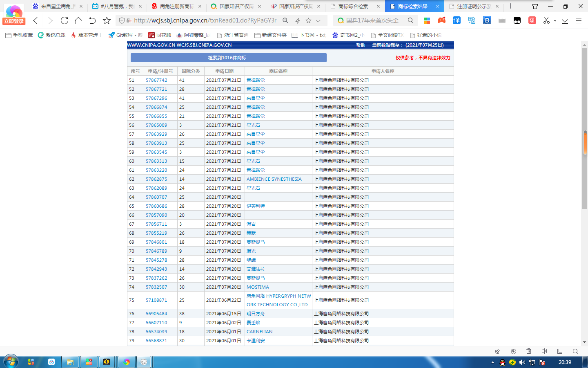Open the 系统总裁 bookmark
The image size is (588, 368).
pyautogui.click(x=51, y=35)
